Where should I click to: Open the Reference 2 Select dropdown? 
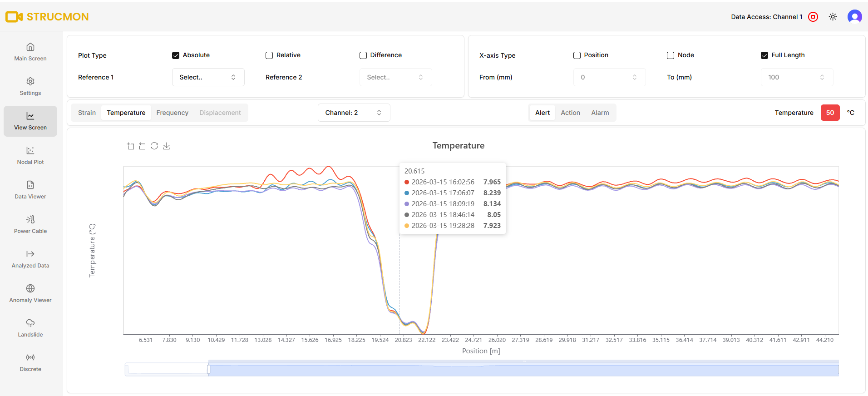(x=396, y=77)
